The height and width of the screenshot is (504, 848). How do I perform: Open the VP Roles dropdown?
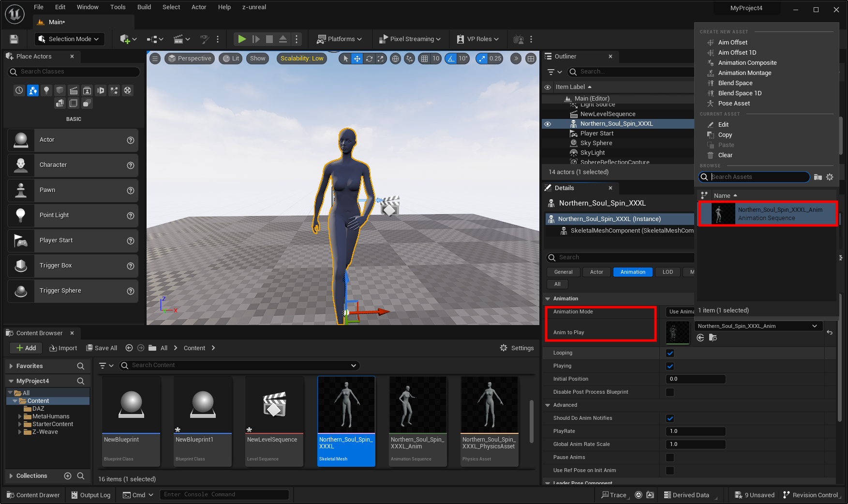coord(477,39)
